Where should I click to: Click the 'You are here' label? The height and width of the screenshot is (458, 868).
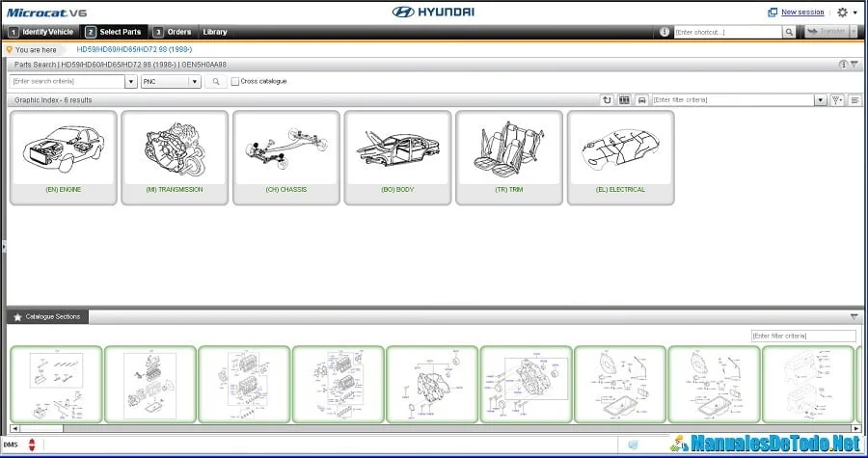pyautogui.click(x=36, y=50)
